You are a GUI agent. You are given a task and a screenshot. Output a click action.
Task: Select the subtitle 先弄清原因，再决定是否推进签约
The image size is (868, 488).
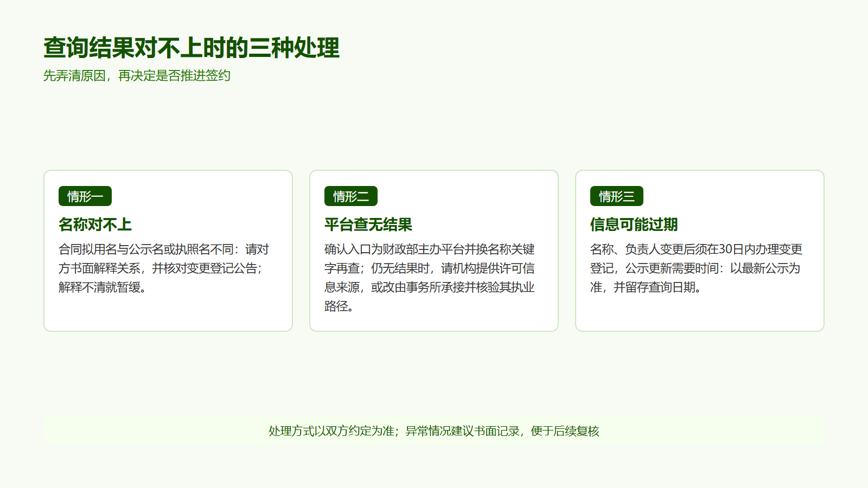137,76
